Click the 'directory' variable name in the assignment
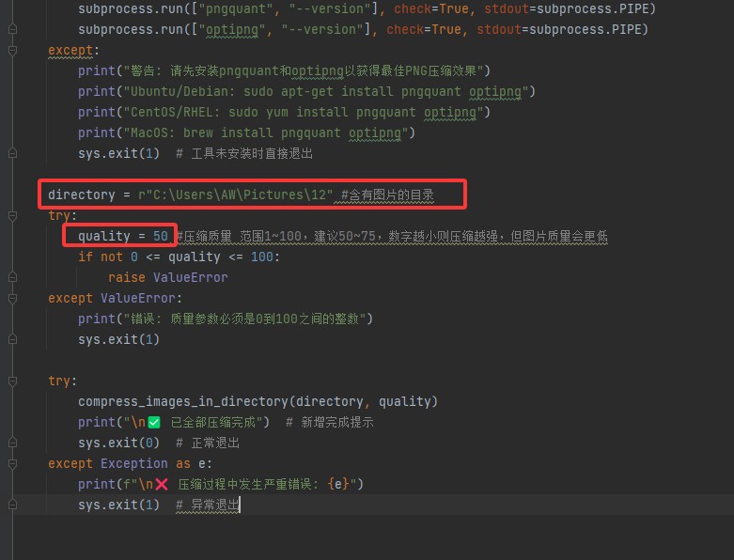The height and width of the screenshot is (560, 734). pyautogui.click(x=82, y=194)
